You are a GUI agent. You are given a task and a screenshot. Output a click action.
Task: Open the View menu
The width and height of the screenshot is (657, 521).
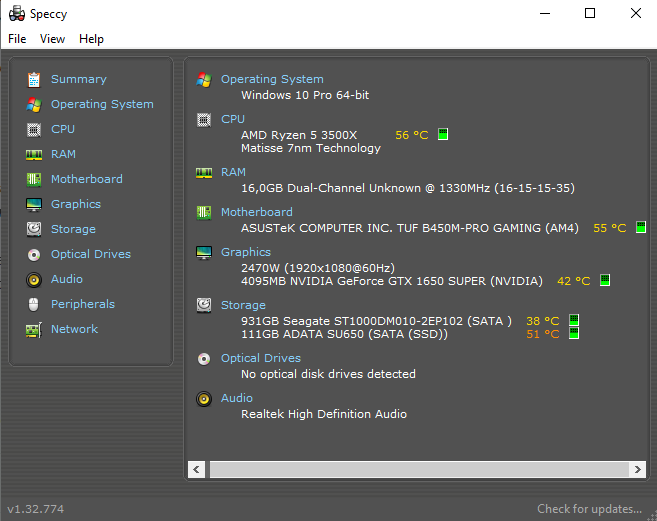point(52,39)
